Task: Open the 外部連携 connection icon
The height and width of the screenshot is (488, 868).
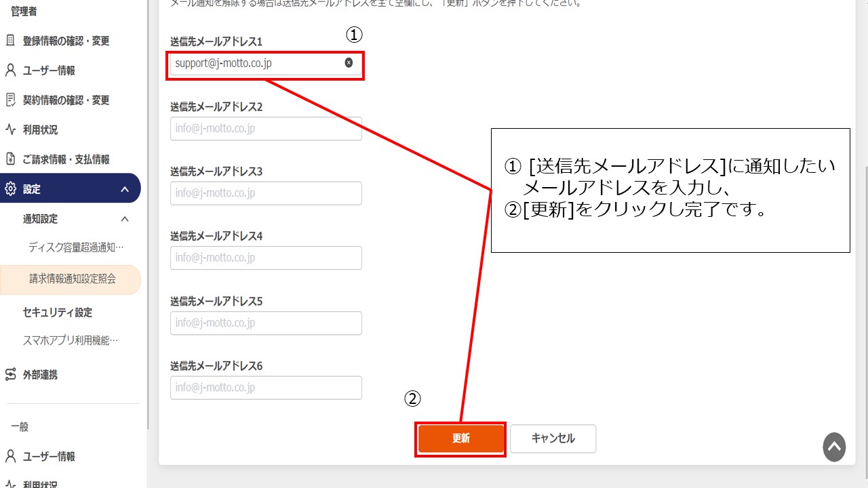Action: pos(10,374)
